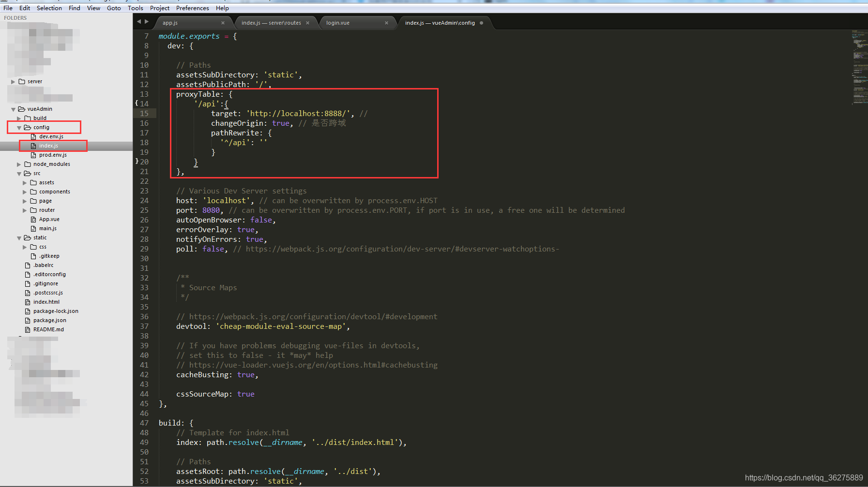Expand the build folder arrow

point(19,118)
